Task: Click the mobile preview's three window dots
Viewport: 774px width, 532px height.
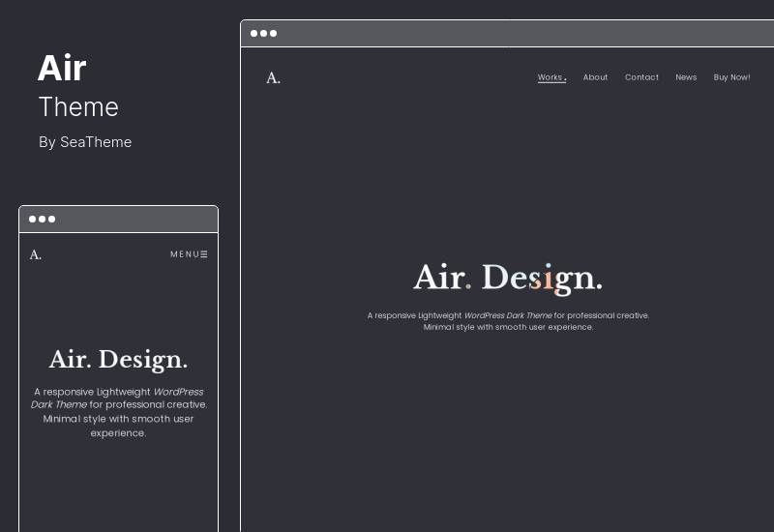Action: (x=42, y=220)
